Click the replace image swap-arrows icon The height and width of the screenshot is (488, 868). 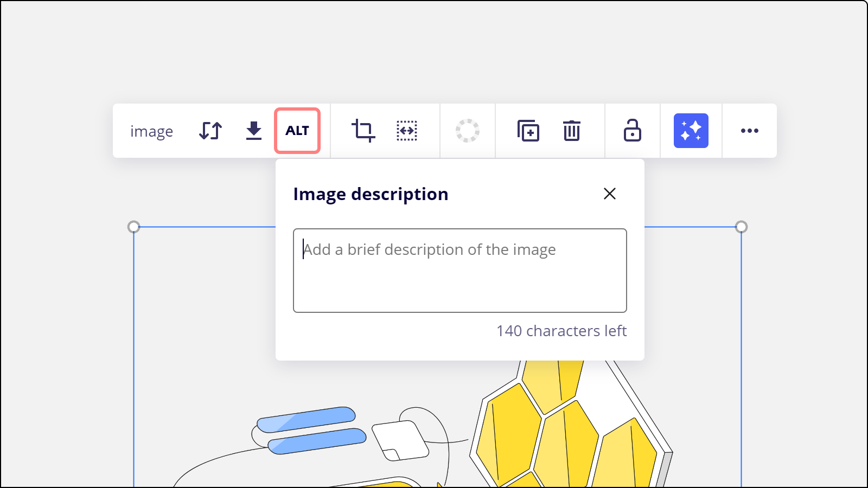click(x=210, y=131)
